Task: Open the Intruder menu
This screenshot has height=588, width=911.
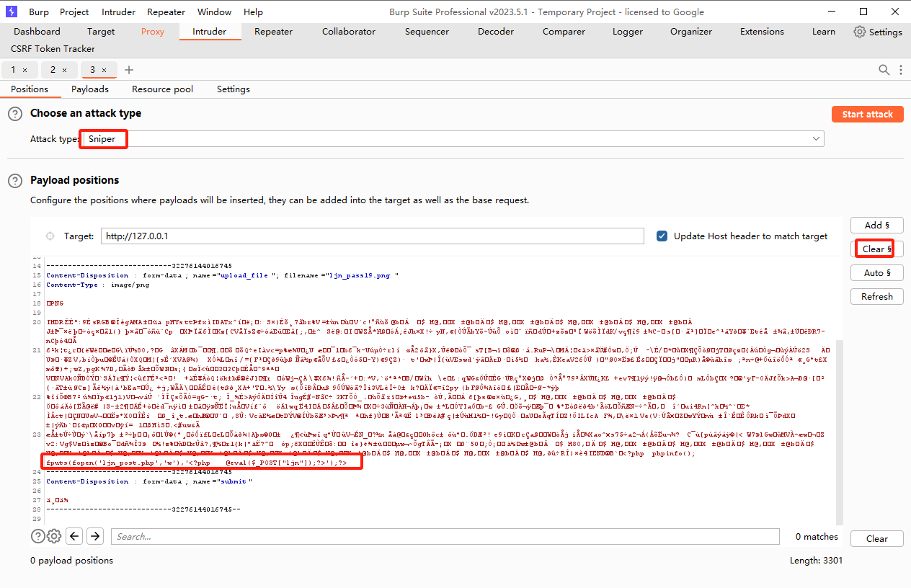Action: pyautogui.click(x=118, y=12)
